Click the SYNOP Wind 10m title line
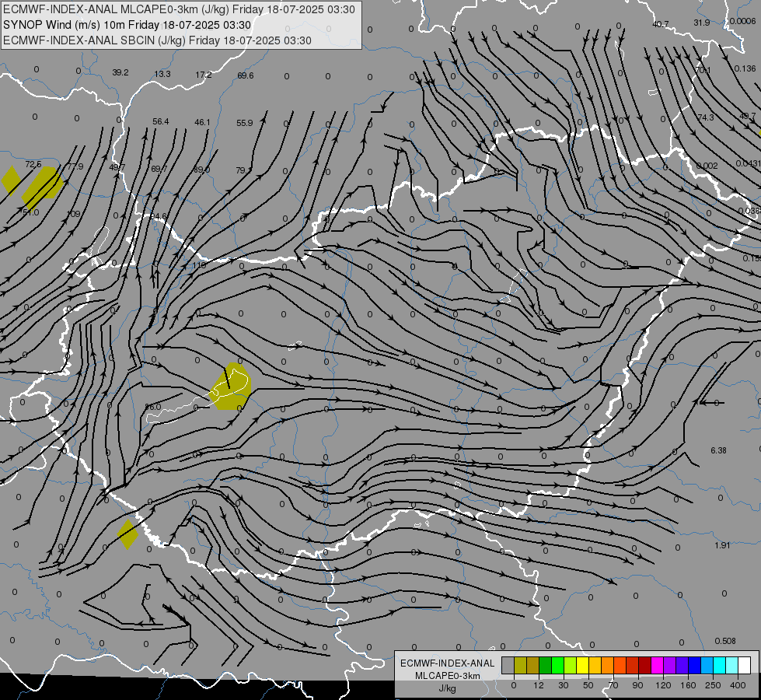This screenshot has height=700, width=761. 127,25
